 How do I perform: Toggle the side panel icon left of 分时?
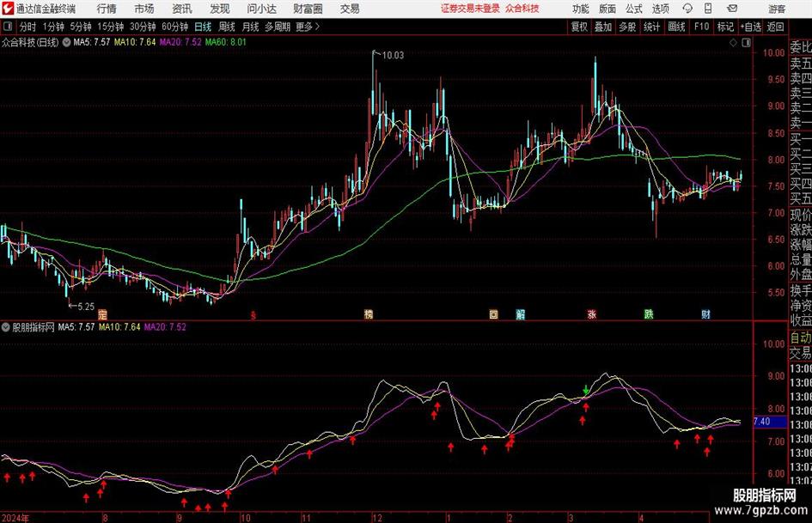(x=8, y=27)
